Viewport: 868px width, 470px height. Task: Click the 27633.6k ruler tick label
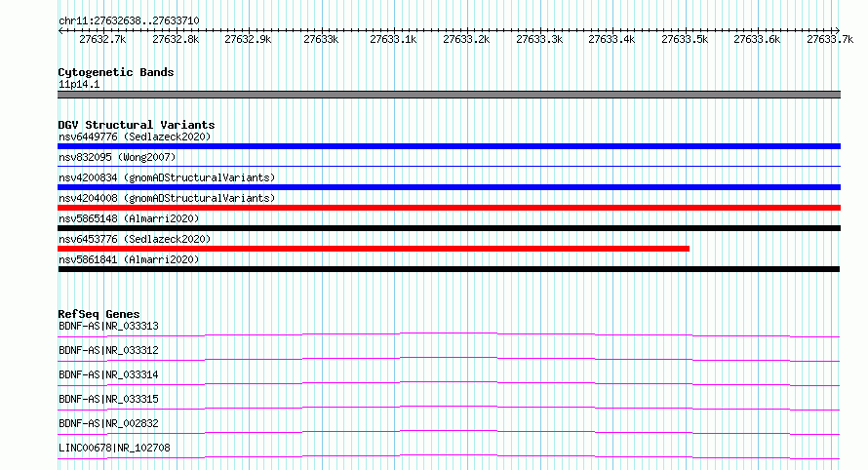(x=757, y=39)
